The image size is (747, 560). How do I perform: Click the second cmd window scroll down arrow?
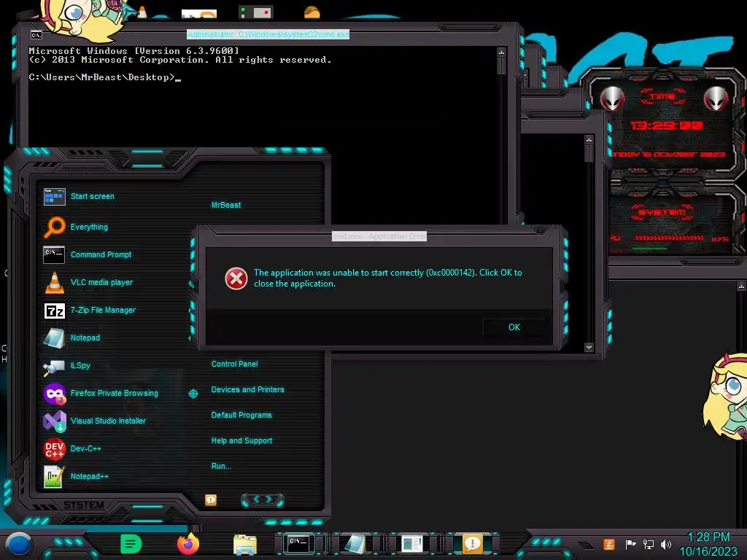[x=589, y=347]
